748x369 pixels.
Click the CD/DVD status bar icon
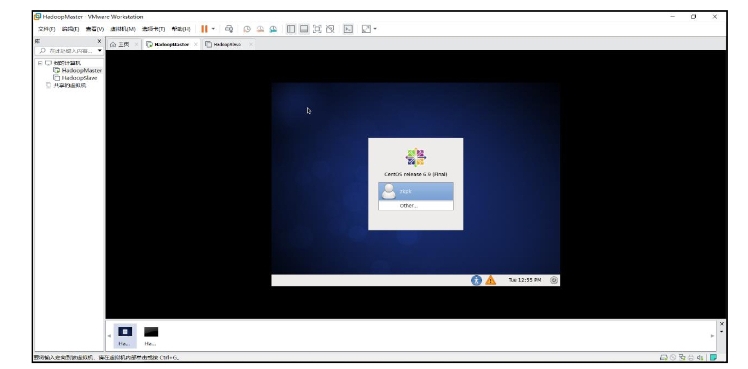[x=673, y=357]
